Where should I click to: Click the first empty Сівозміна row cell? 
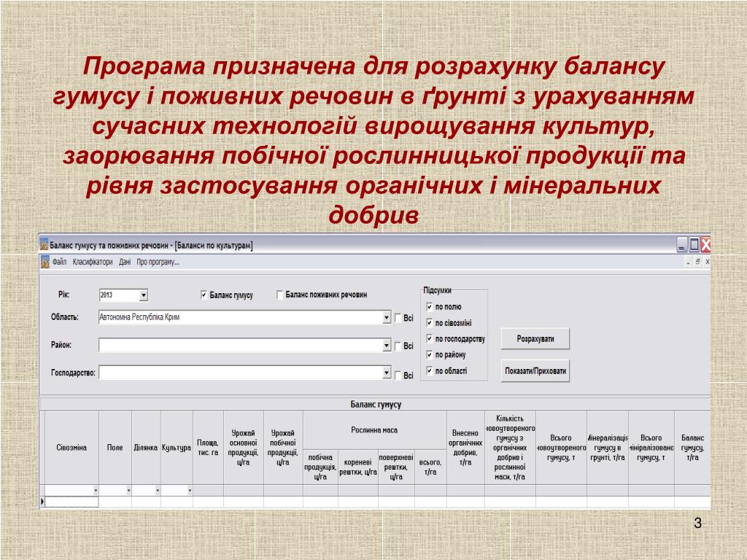pyautogui.click(x=71, y=502)
